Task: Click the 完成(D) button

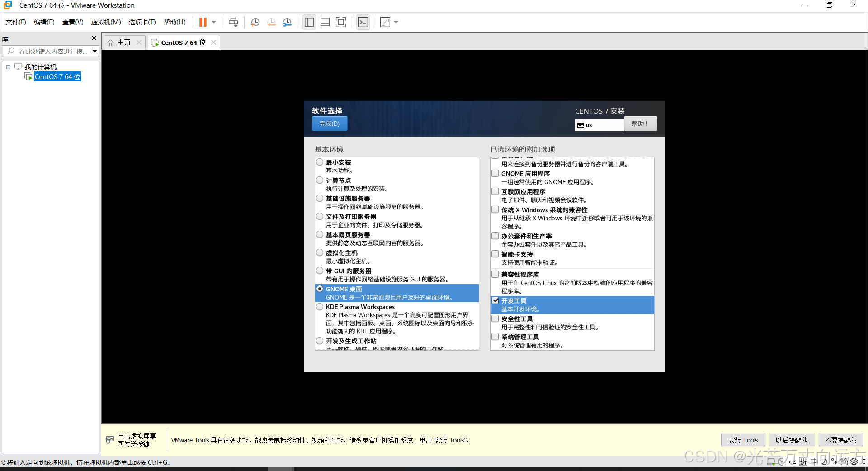Action: (330, 124)
